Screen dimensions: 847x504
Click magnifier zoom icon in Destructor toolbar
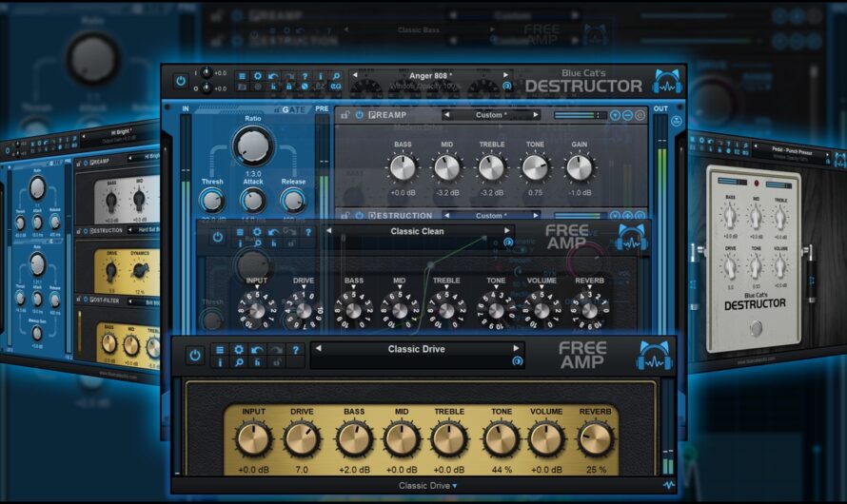[336, 76]
